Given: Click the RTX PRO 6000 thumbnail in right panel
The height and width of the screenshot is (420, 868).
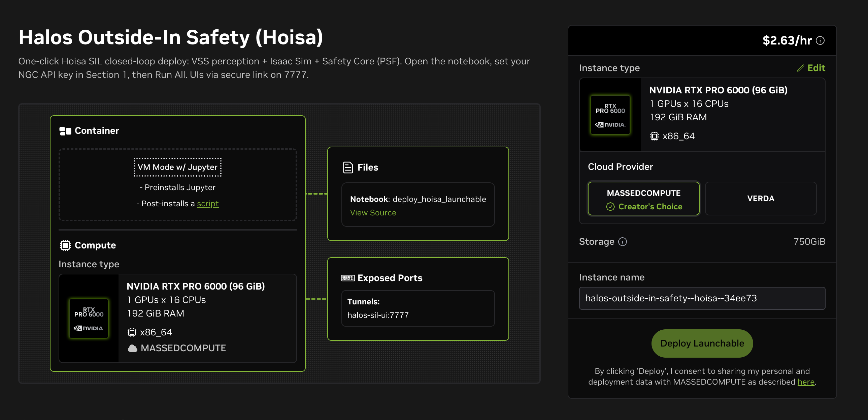Looking at the screenshot, I should [610, 115].
